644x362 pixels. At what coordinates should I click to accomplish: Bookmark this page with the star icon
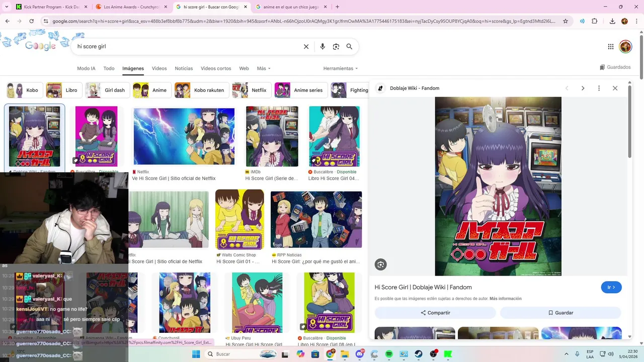tap(566, 21)
